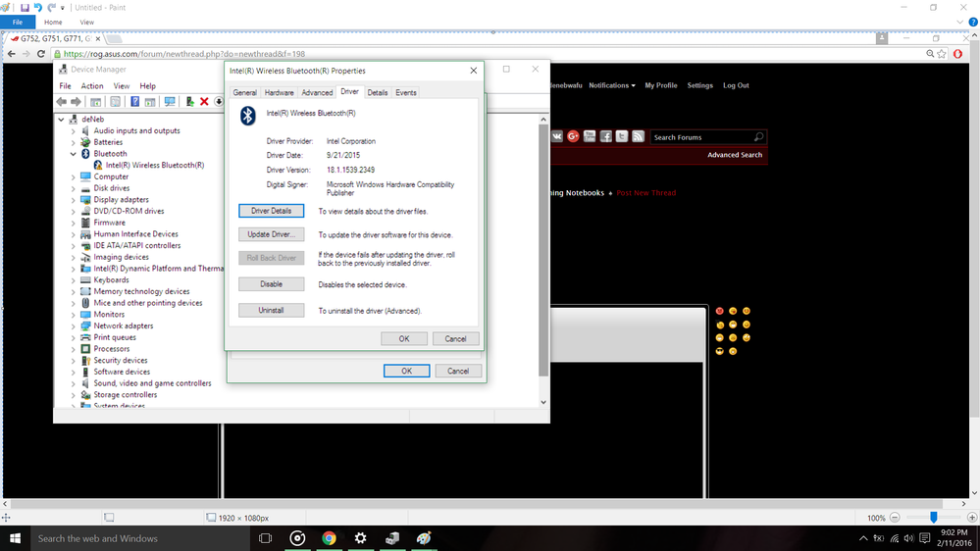Open Settings gear on the taskbar
980x551 pixels.
pyautogui.click(x=361, y=538)
